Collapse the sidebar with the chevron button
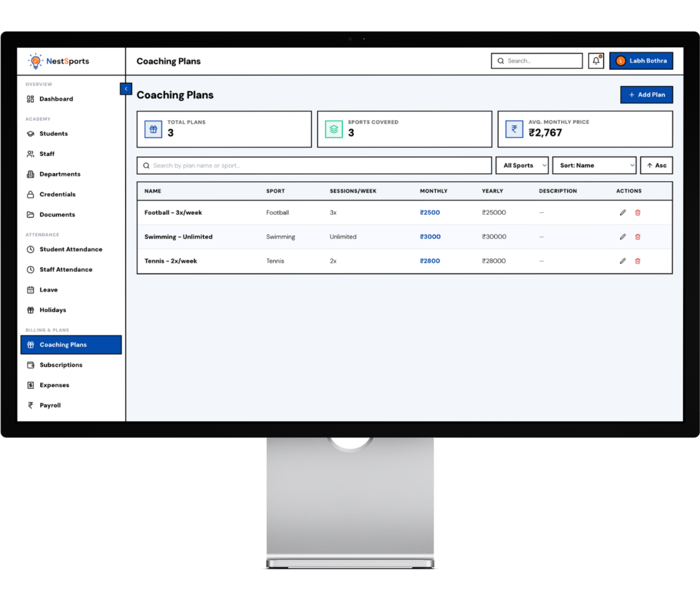700x600 pixels. [126, 89]
